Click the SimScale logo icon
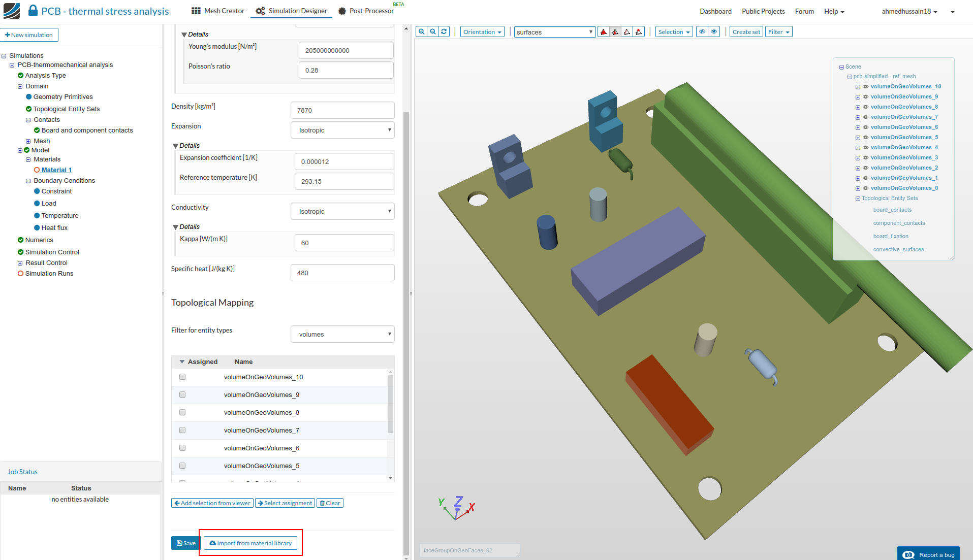 (x=12, y=11)
